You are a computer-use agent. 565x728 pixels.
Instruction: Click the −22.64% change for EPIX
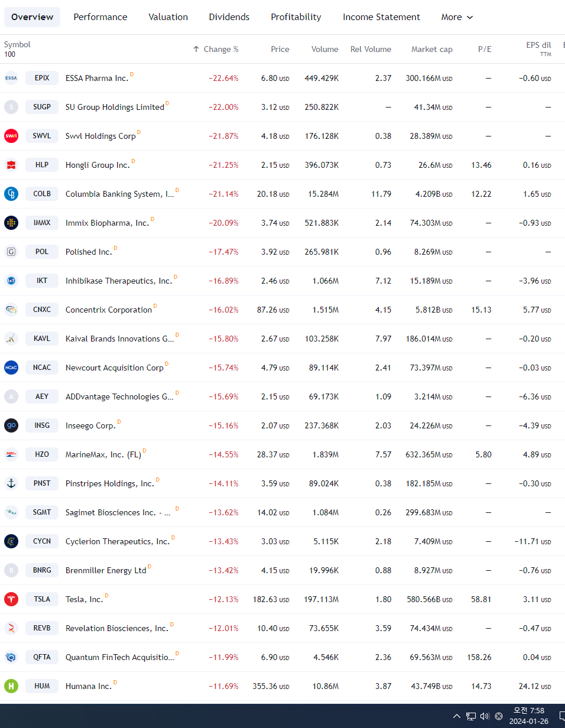[x=223, y=78]
